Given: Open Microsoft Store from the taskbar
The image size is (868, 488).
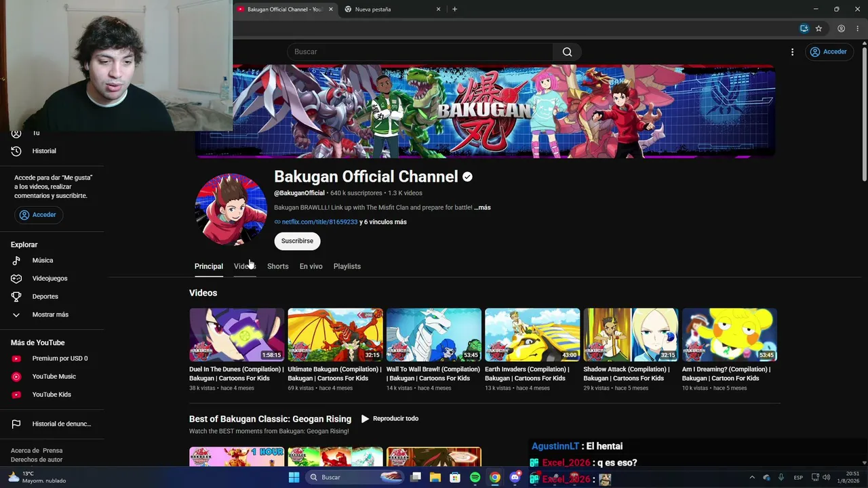Looking at the screenshot, I should 455,477.
